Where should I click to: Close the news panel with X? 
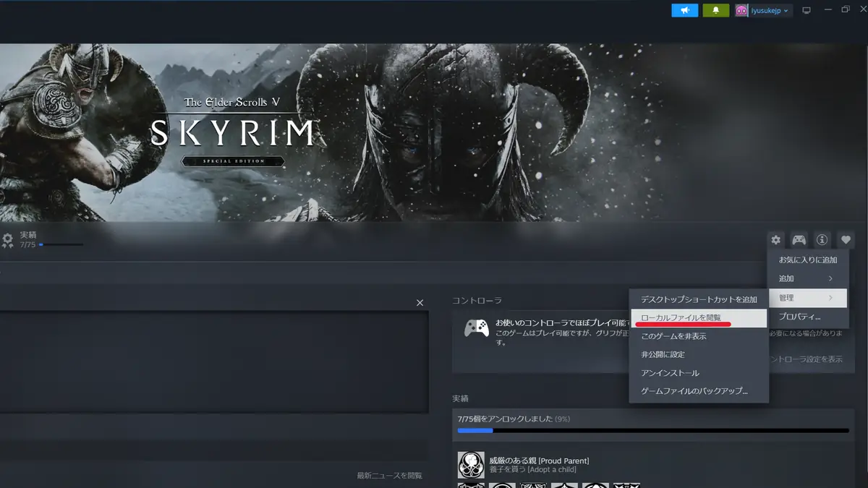(x=420, y=303)
